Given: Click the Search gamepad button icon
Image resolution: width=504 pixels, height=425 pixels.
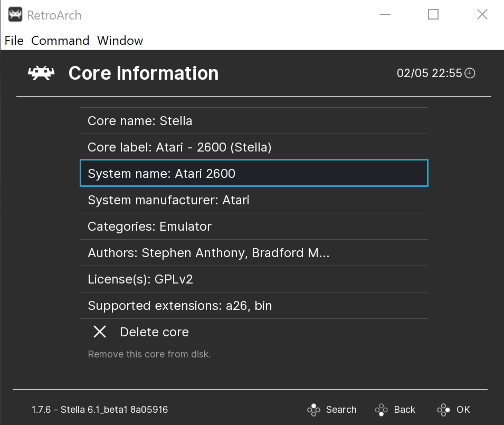Looking at the screenshot, I should (313, 410).
